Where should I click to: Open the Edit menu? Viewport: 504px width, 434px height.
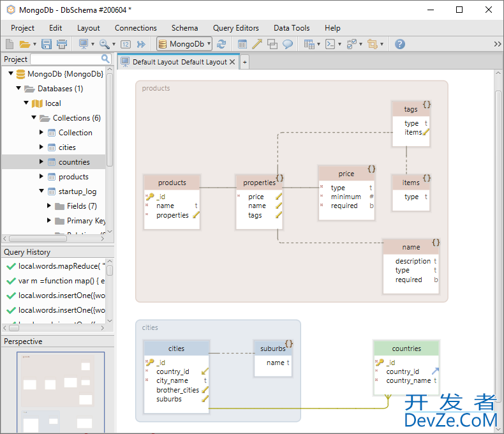(x=56, y=28)
